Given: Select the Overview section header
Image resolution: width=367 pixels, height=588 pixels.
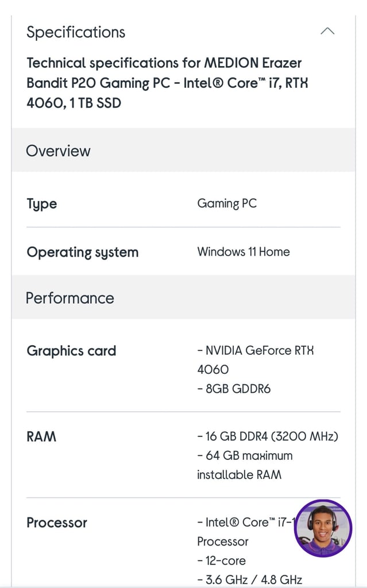Looking at the screenshot, I should point(59,151).
